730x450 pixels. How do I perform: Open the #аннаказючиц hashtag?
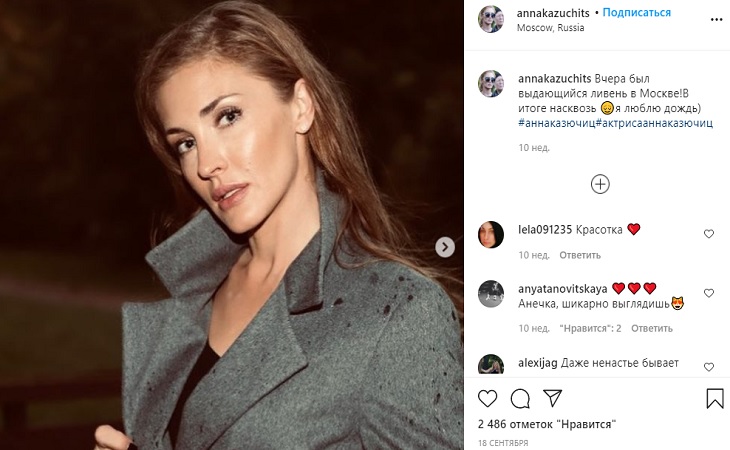click(556, 122)
